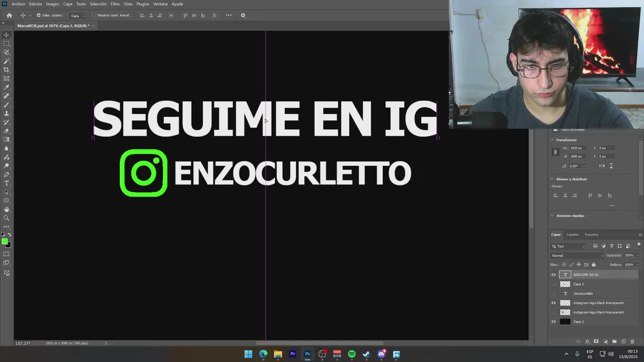Click the background black color swatch
Viewport: 644px width, 362px height.
(9, 246)
